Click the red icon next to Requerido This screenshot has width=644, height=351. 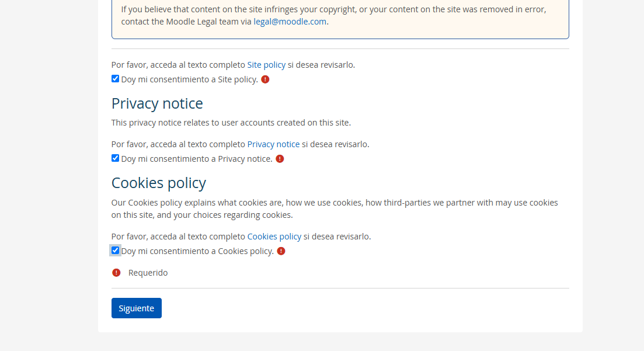click(x=116, y=273)
